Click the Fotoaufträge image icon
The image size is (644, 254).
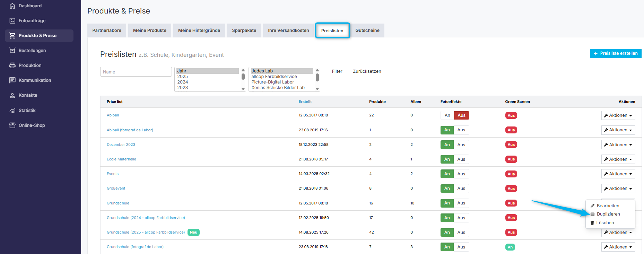click(12, 21)
